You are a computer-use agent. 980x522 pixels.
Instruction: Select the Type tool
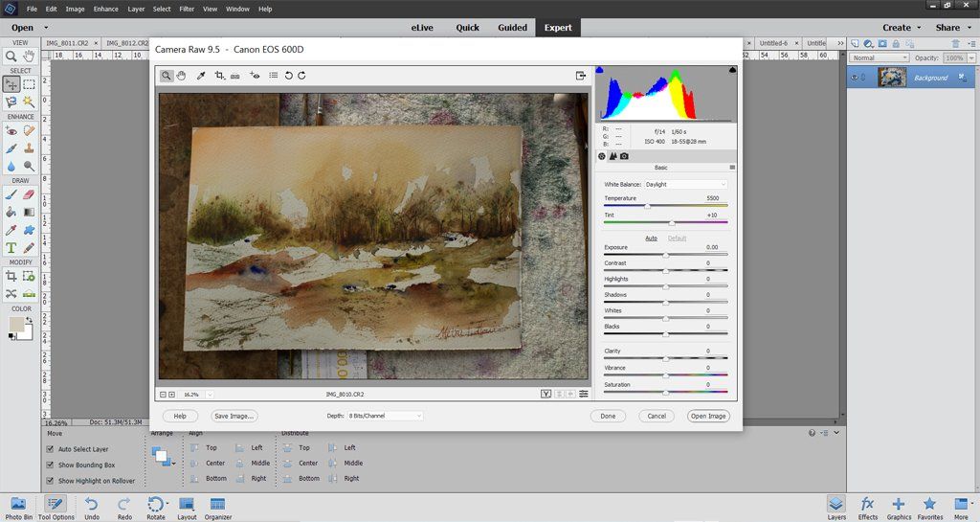pos(11,248)
